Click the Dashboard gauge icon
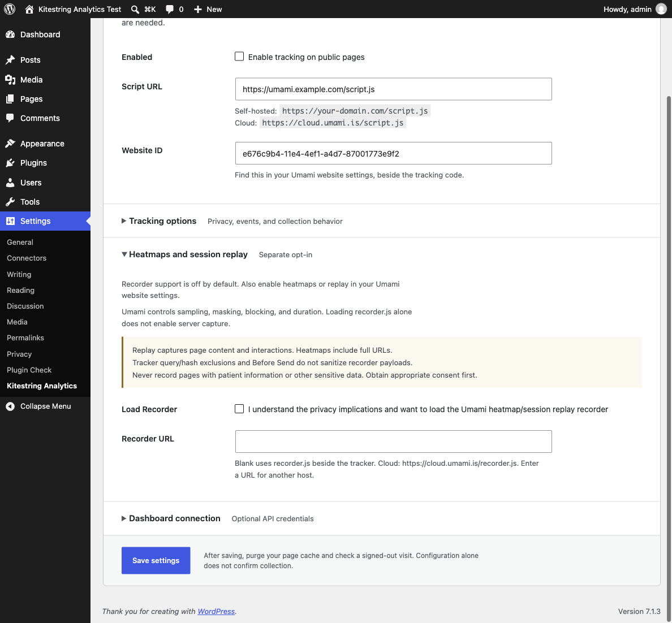This screenshot has height=623, width=672. [x=10, y=34]
